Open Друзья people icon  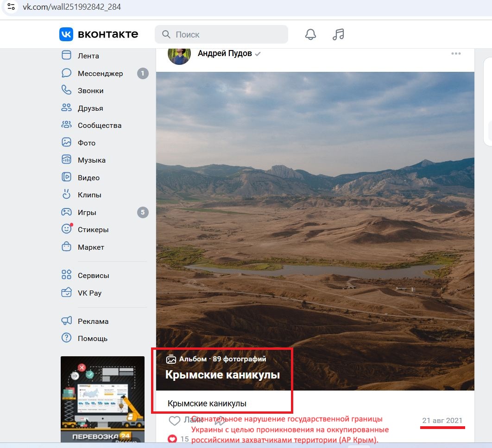pos(67,107)
